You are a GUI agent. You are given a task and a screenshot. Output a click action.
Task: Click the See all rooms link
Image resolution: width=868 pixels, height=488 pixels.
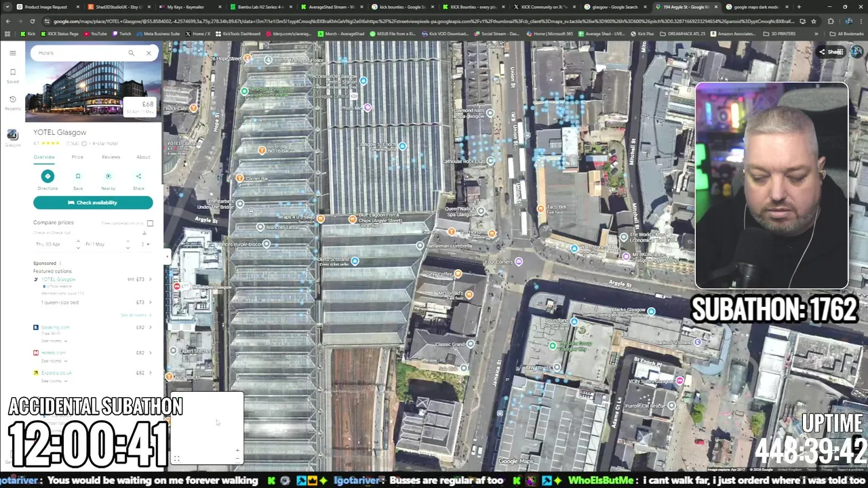(134, 315)
